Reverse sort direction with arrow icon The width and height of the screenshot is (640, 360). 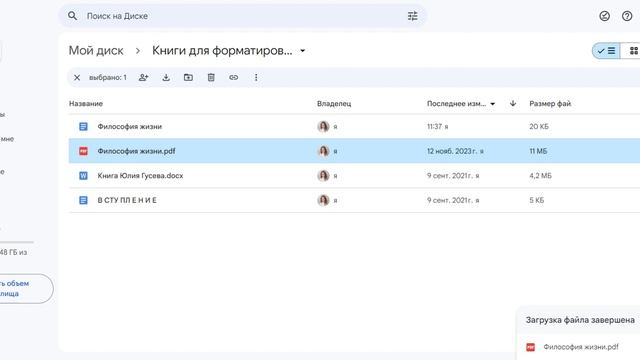pyautogui.click(x=513, y=104)
